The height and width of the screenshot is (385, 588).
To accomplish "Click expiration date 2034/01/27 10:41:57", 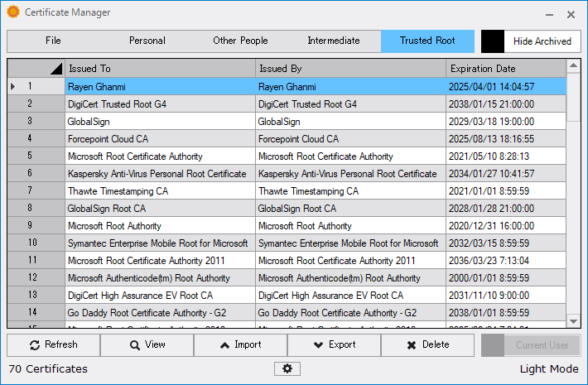I will [506, 174].
